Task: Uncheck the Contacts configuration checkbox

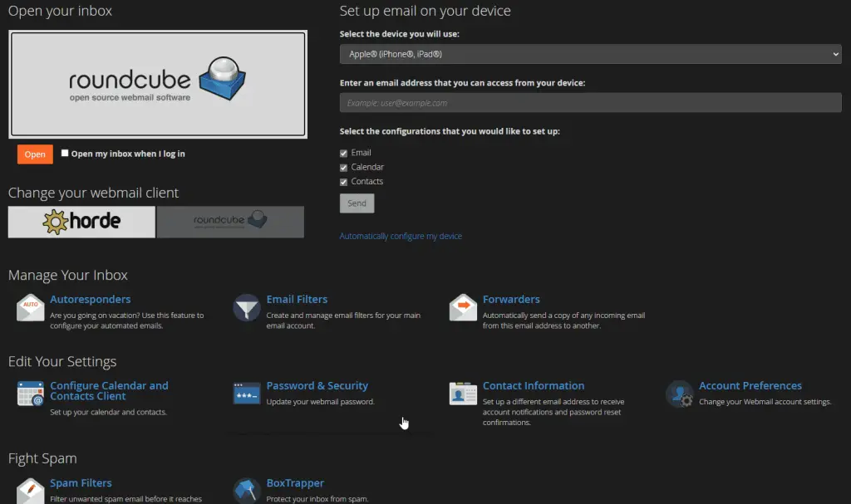Action: tap(343, 182)
